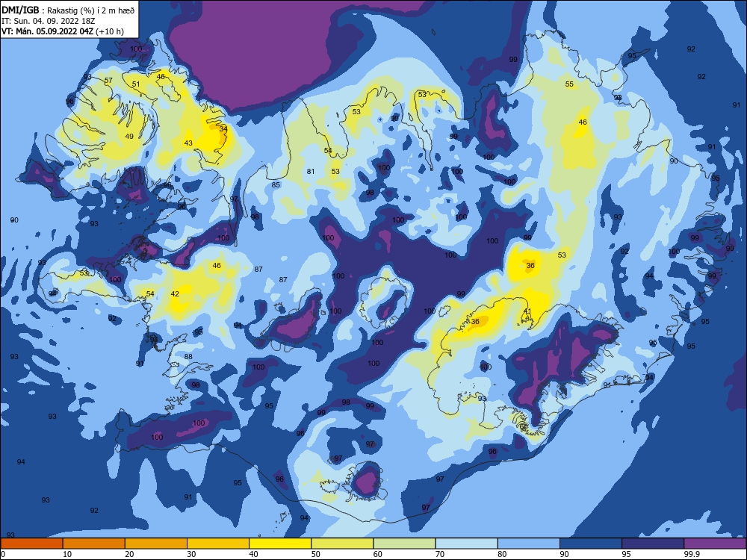Image resolution: width=747 pixels, height=560 pixels.
Task: Pick the bright yellow 40–50 legend swatch
Action: click(280, 544)
